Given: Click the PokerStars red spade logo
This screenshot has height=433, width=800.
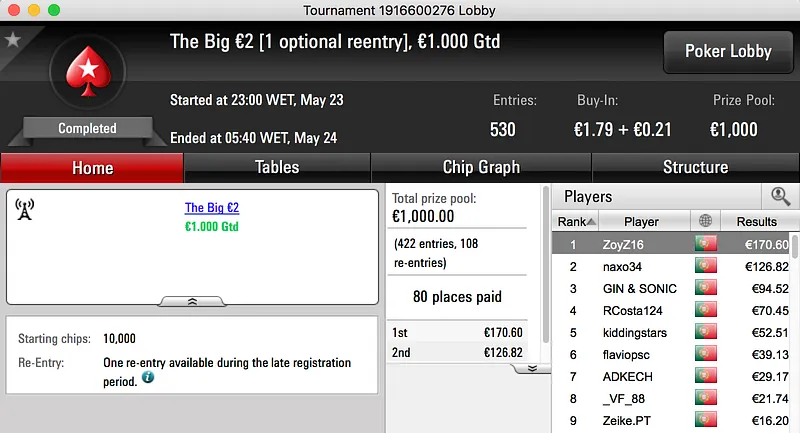Looking at the screenshot, I should [87, 77].
